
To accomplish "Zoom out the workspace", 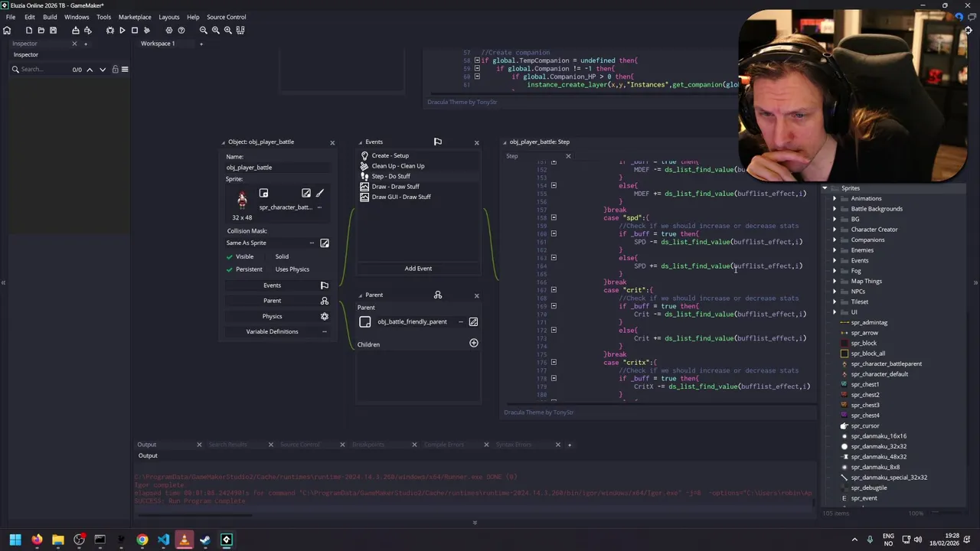I will tap(204, 30).
